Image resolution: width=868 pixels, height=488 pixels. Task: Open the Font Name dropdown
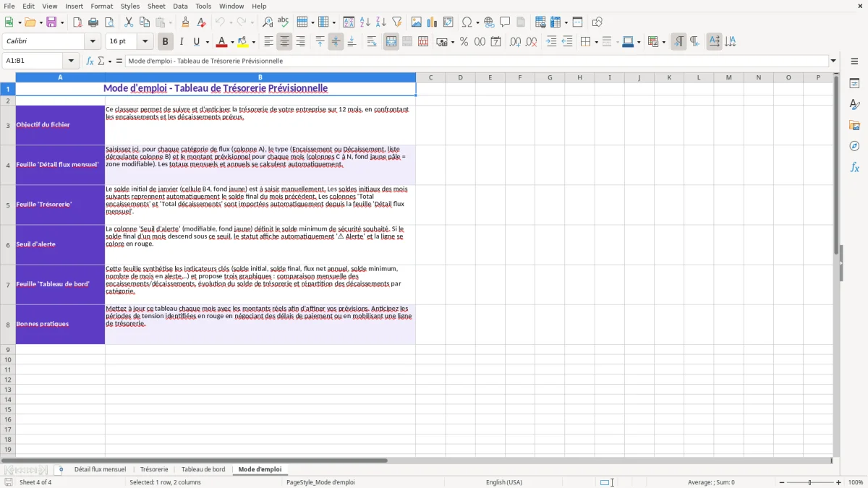(93, 42)
